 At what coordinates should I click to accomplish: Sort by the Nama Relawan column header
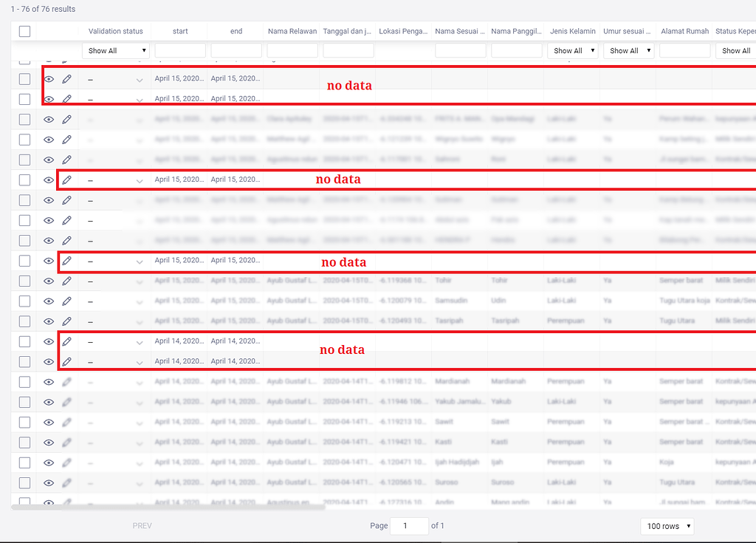[291, 31]
